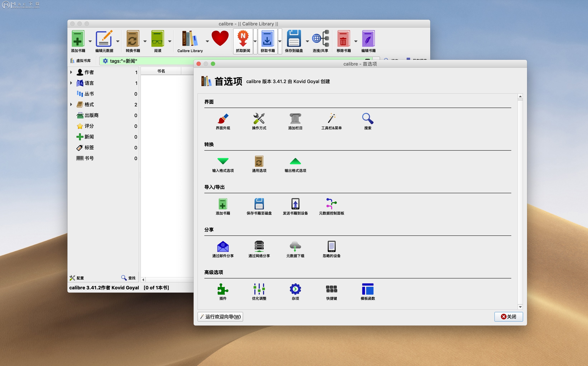Click 连接/共享 in the toolbar
The height and width of the screenshot is (366, 588).
pos(320,41)
